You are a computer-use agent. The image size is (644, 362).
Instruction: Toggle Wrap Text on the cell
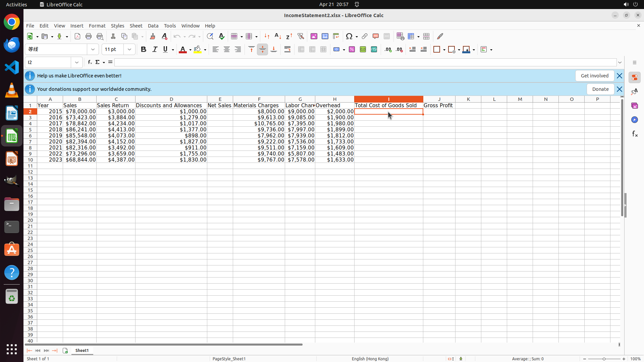287,50
